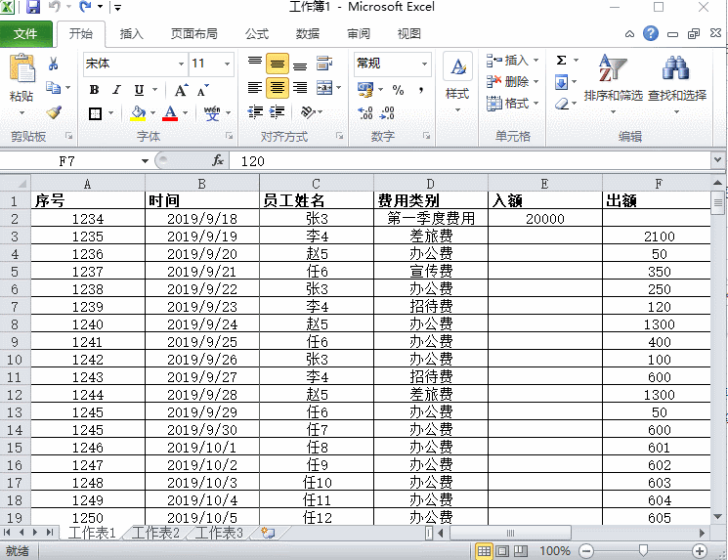
Task: Switch to sheet tab 工作表3
Action: (219, 533)
